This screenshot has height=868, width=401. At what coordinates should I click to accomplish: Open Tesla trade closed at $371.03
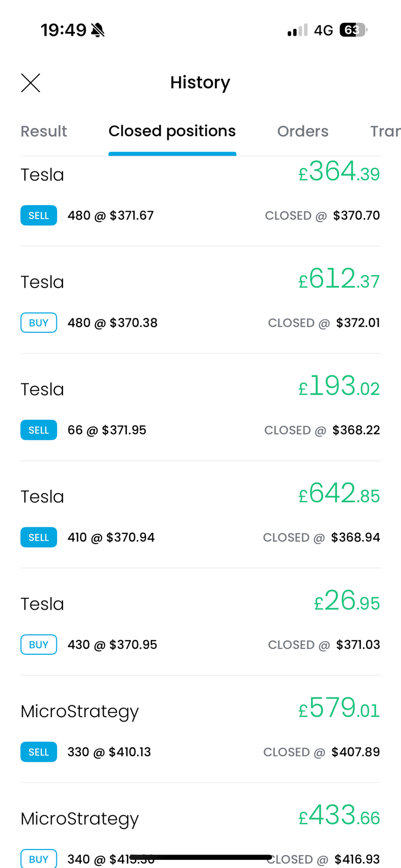[x=200, y=622]
